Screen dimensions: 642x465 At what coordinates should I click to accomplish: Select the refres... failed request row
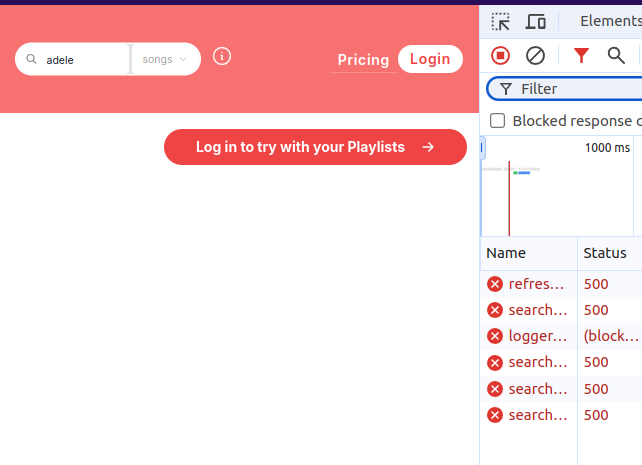click(561, 284)
